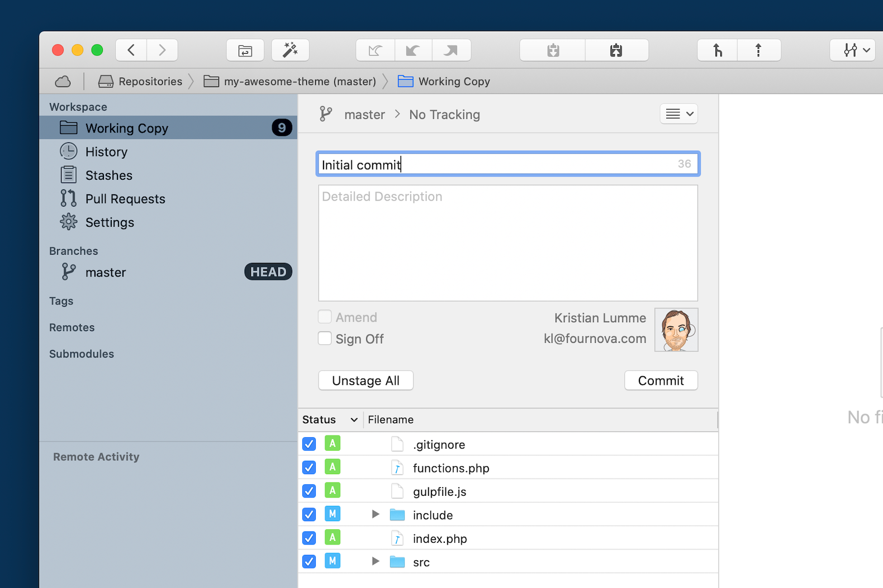Navigate back with the left arrow button

(131, 50)
